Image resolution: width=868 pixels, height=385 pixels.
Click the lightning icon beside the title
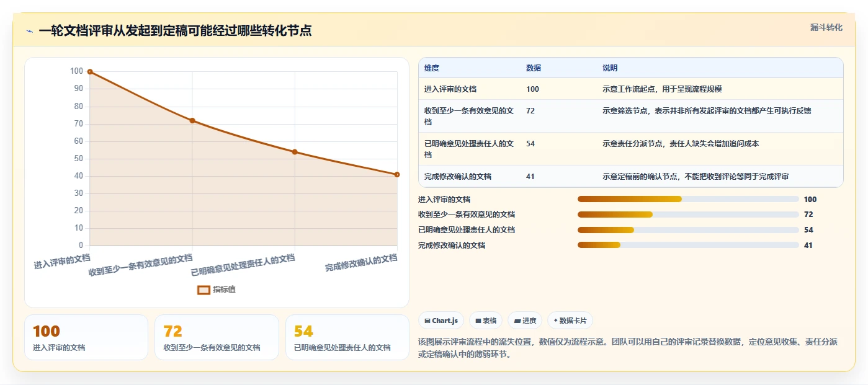click(29, 31)
